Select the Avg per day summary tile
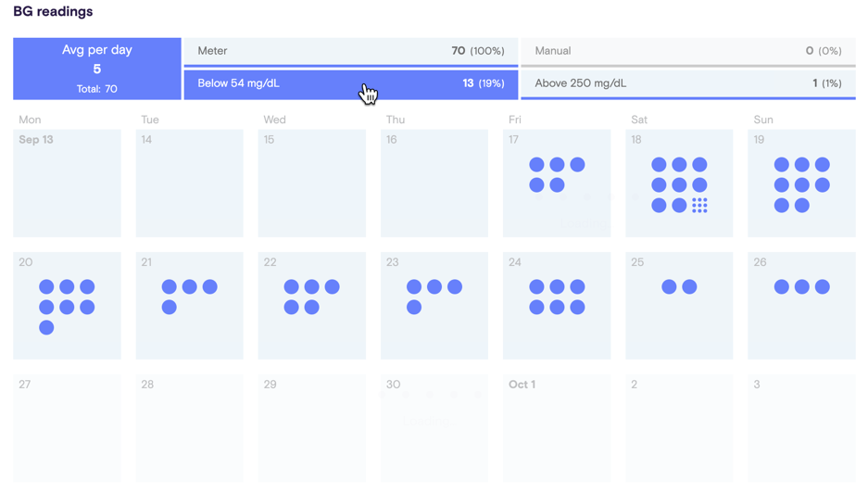868x493 pixels. (97, 69)
